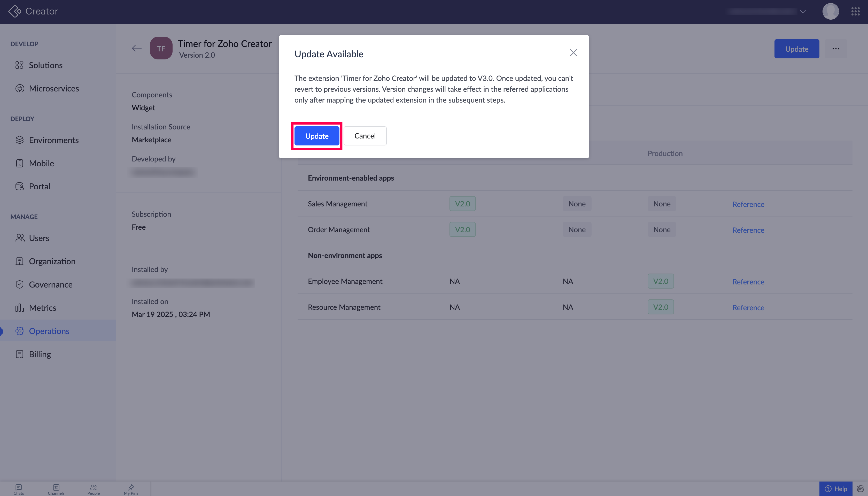This screenshot has width=868, height=496.
Task: Open the Metrics section
Action: point(42,308)
